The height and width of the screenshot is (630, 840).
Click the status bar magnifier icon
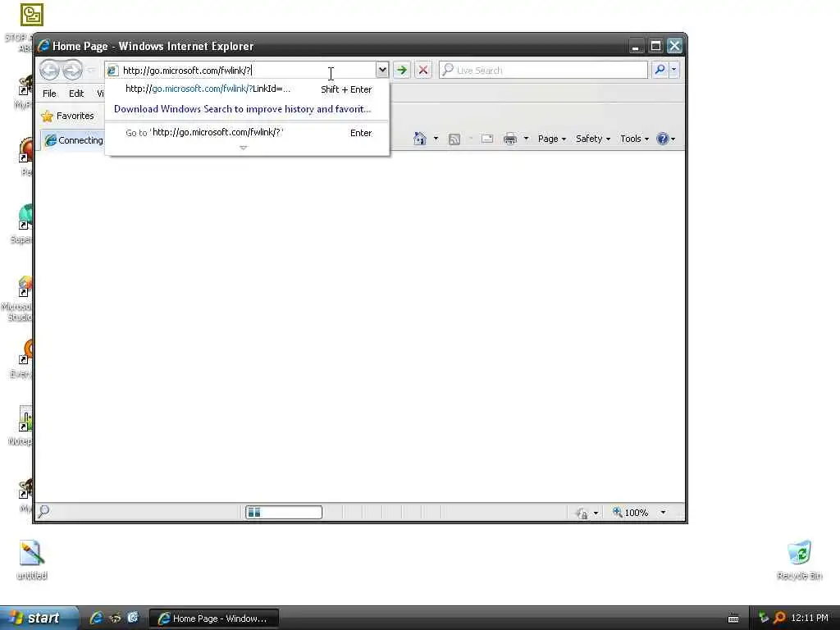point(44,511)
